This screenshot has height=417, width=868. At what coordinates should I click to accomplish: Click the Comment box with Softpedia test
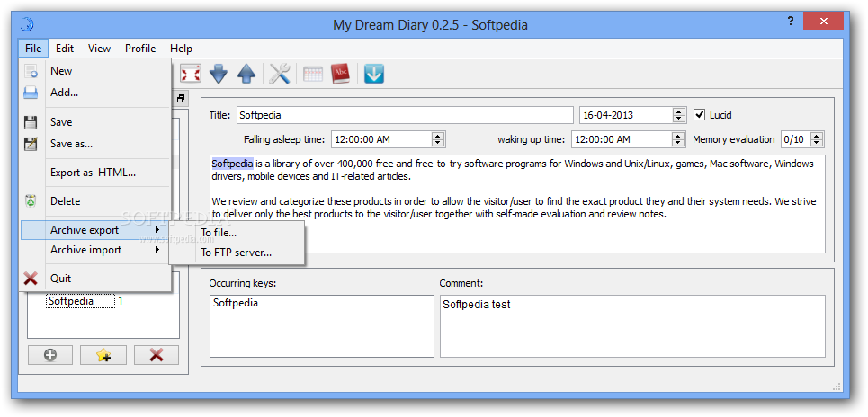click(632, 325)
